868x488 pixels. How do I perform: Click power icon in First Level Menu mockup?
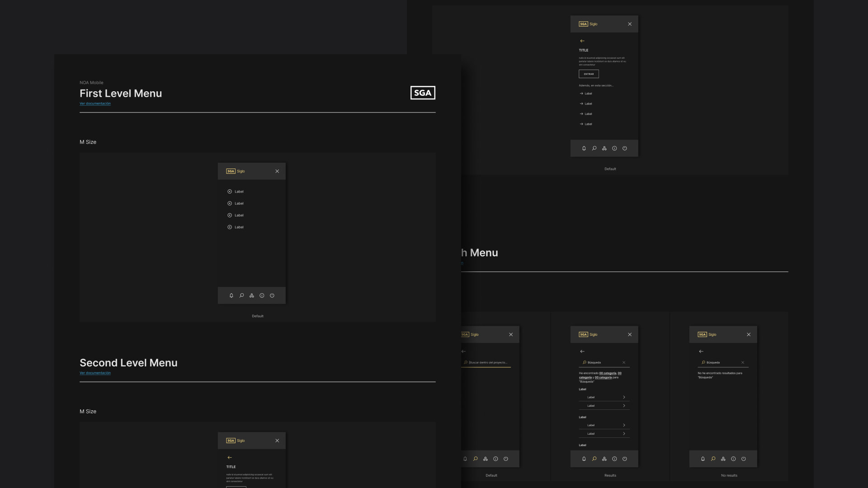coord(272,296)
